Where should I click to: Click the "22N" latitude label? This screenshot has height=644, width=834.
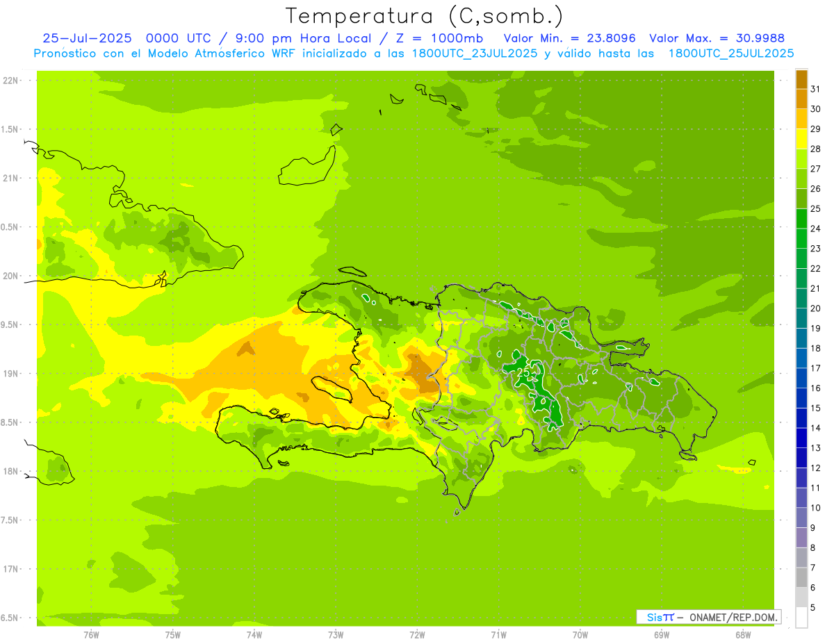10,81
